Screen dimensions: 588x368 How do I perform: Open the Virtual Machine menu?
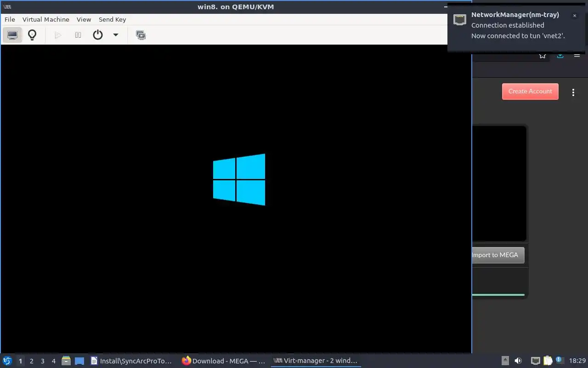click(46, 19)
